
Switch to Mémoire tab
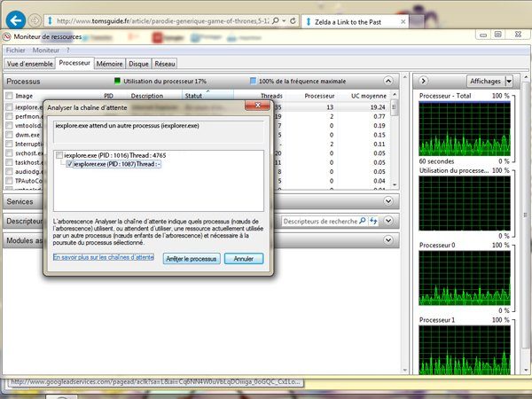[x=109, y=64]
